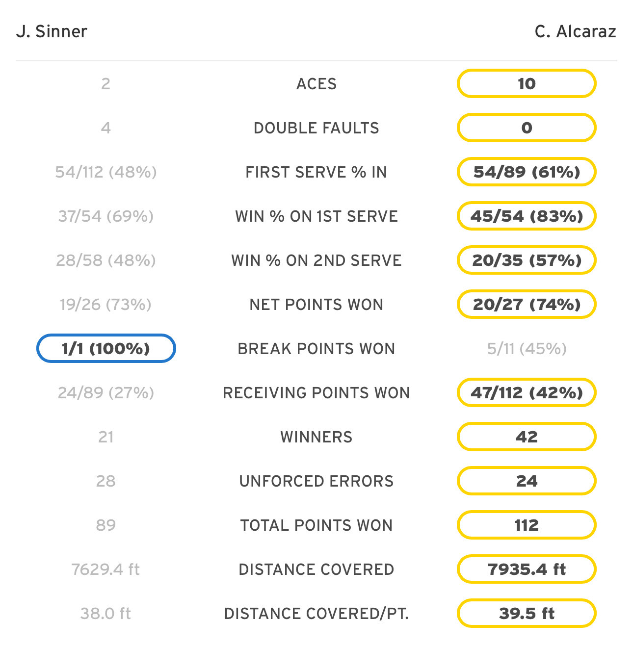Select the 20/35 (57%) second serve pill
Image resolution: width=633 pixels, height=672 pixels.
(527, 260)
